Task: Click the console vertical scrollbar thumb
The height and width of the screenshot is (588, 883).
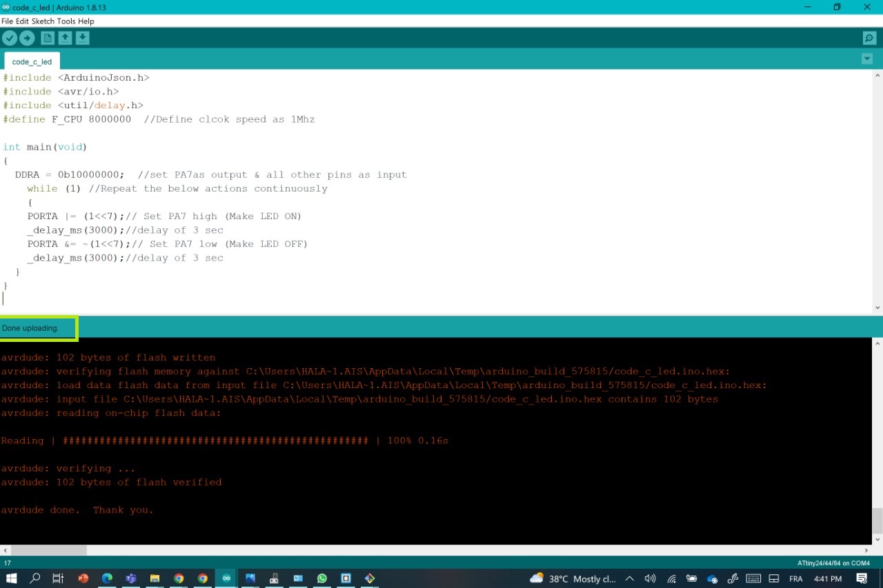Action: tap(877, 520)
